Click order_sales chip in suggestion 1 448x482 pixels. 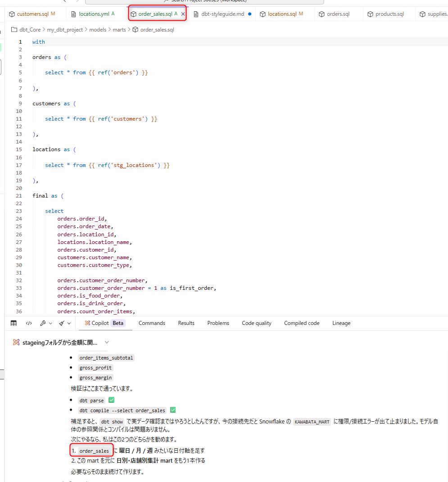94,451
